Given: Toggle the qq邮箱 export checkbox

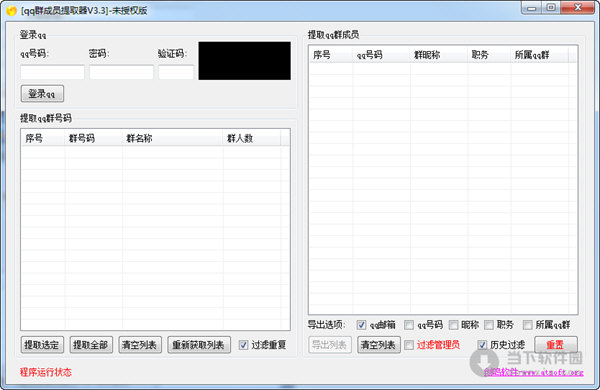Looking at the screenshot, I should pyautogui.click(x=361, y=325).
